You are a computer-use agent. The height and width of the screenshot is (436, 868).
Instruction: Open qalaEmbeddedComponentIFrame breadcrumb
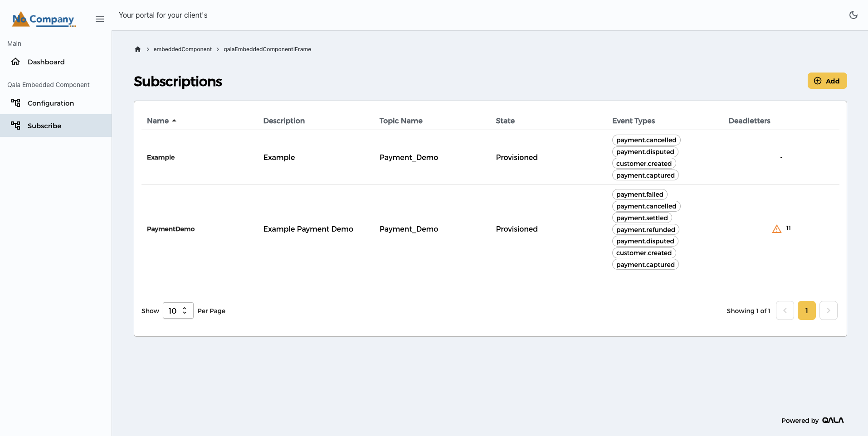pyautogui.click(x=267, y=49)
